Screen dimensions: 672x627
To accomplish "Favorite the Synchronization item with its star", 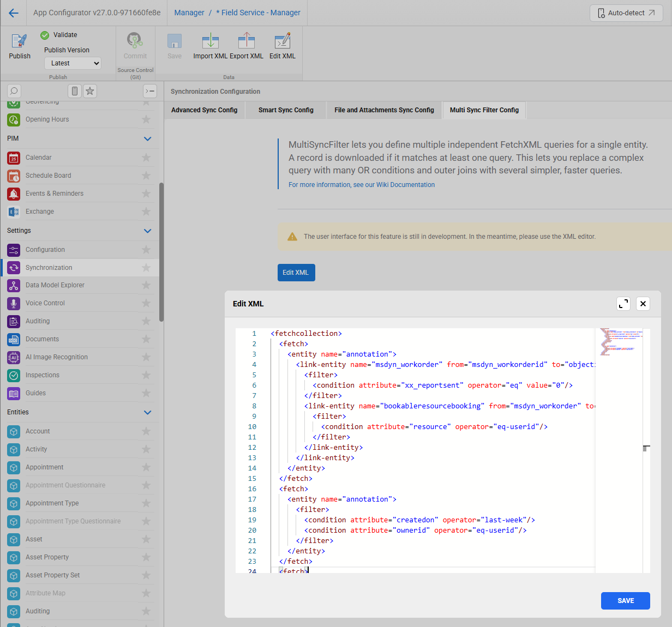I will [146, 268].
